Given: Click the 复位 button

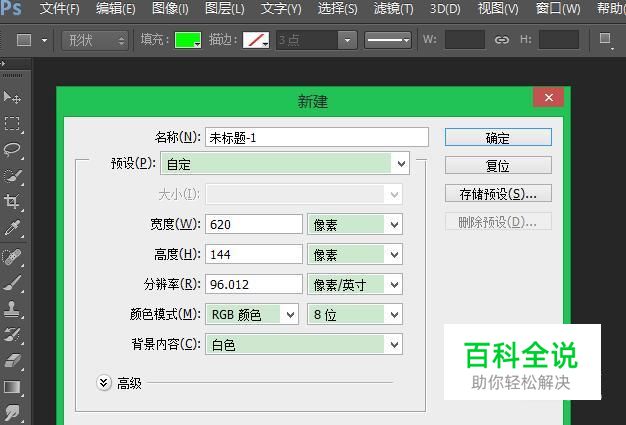Looking at the screenshot, I should click(x=498, y=165).
